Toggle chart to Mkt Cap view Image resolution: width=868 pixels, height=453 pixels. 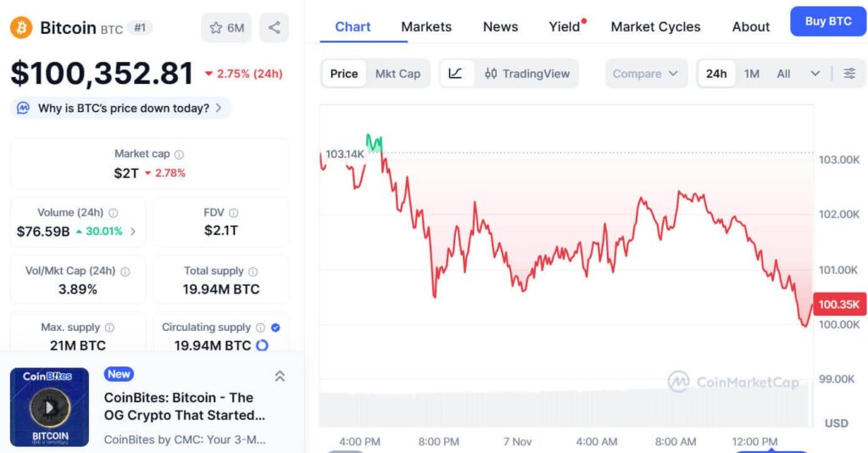(398, 74)
